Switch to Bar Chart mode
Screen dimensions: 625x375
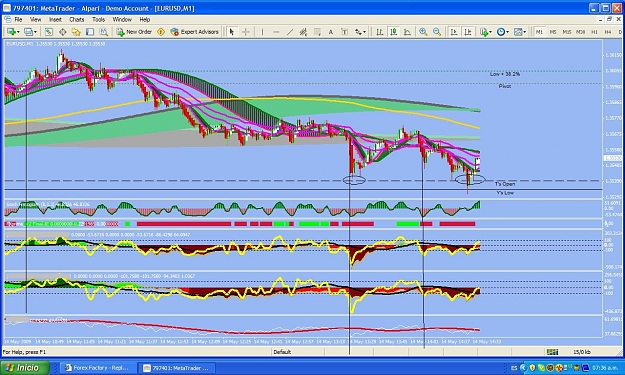click(380, 32)
